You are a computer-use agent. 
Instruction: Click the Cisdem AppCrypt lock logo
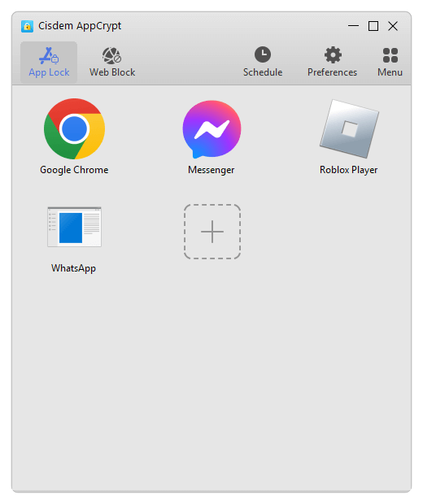pyautogui.click(x=27, y=26)
